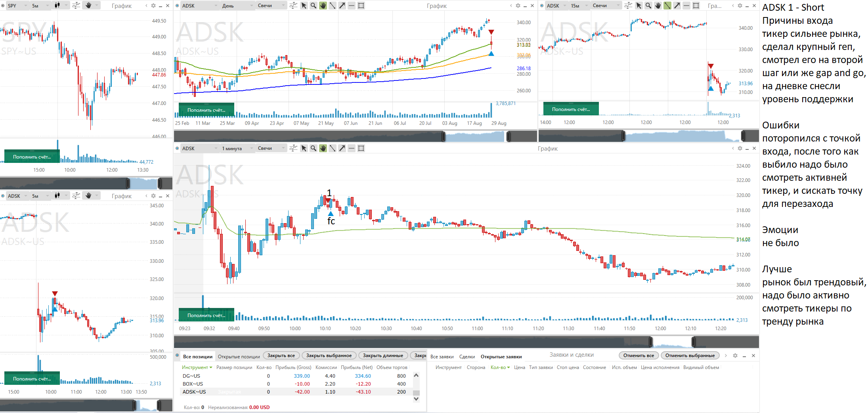The image size is (868, 413).
Task: Toggle link radio button on ADSK 5m chart
Action: (x=3, y=196)
